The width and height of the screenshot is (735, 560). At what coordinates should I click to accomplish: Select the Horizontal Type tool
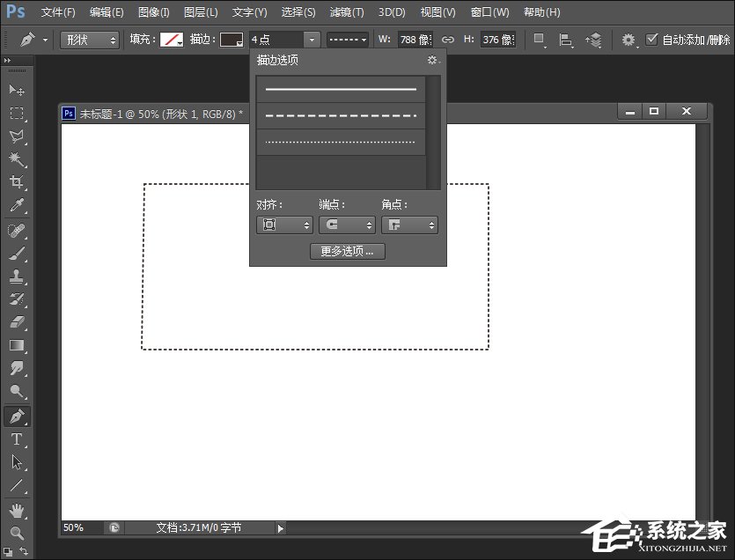point(17,439)
